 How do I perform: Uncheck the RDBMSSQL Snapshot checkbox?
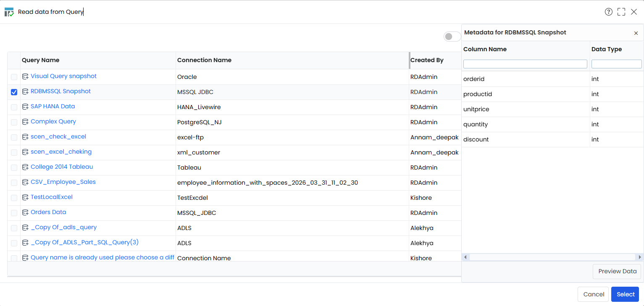click(14, 92)
